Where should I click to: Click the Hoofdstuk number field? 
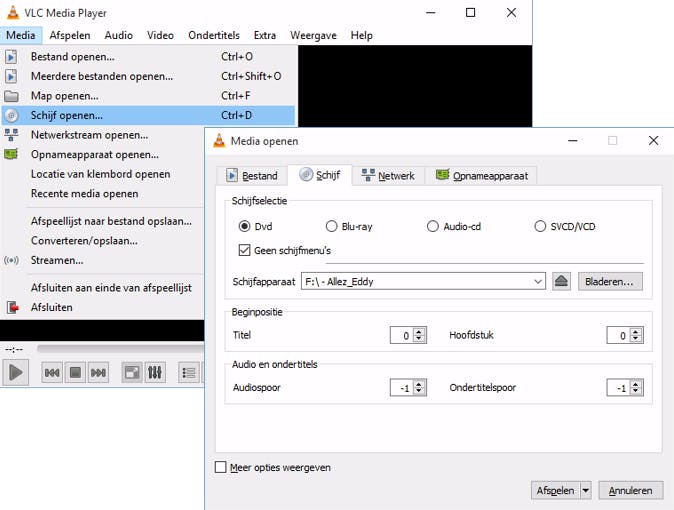coord(618,335)
